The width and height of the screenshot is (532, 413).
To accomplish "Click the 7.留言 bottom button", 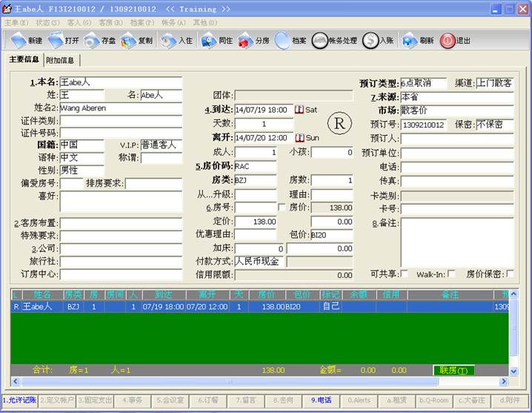I will (x=246, y=400).
